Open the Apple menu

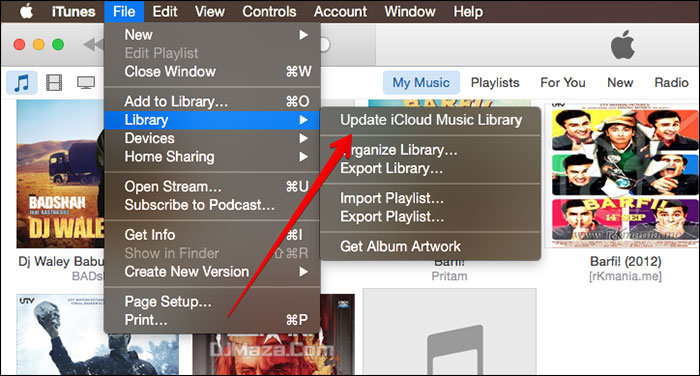[x=26, y=11]
